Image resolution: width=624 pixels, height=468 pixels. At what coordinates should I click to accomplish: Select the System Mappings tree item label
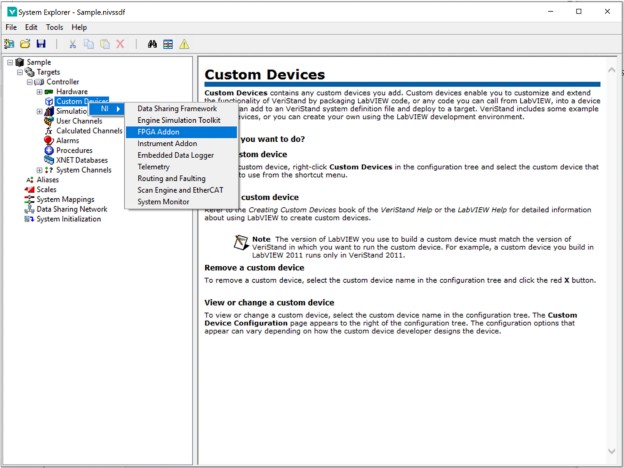coord(65,199)
